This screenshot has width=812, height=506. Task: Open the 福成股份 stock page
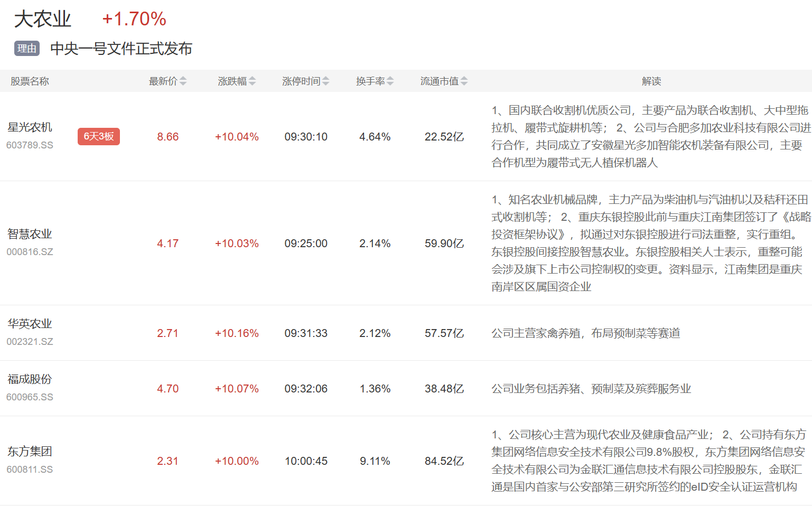30,379
